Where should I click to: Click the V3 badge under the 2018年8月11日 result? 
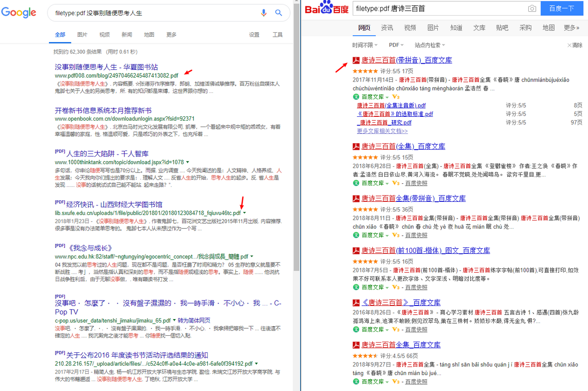(x=396, y=236)
